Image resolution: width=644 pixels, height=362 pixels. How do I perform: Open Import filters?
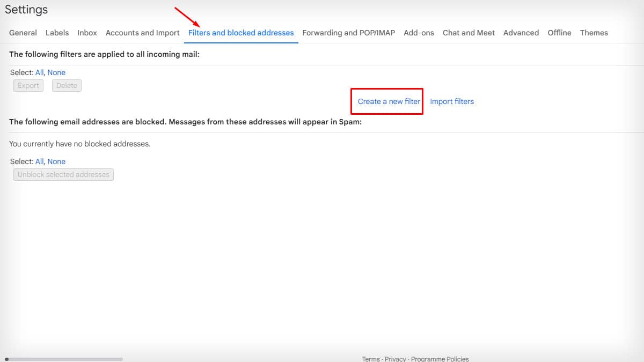pyautogui.click(x=452, y=101)
